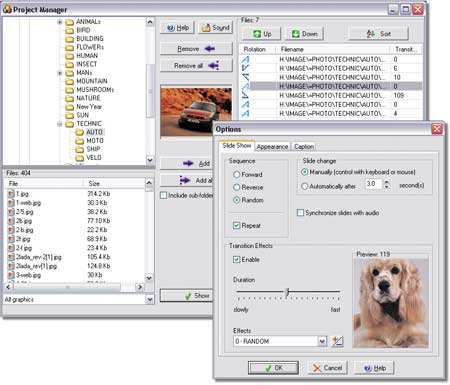Toggle Synchronize slides with audio checkbox

[x=300, y=213]
